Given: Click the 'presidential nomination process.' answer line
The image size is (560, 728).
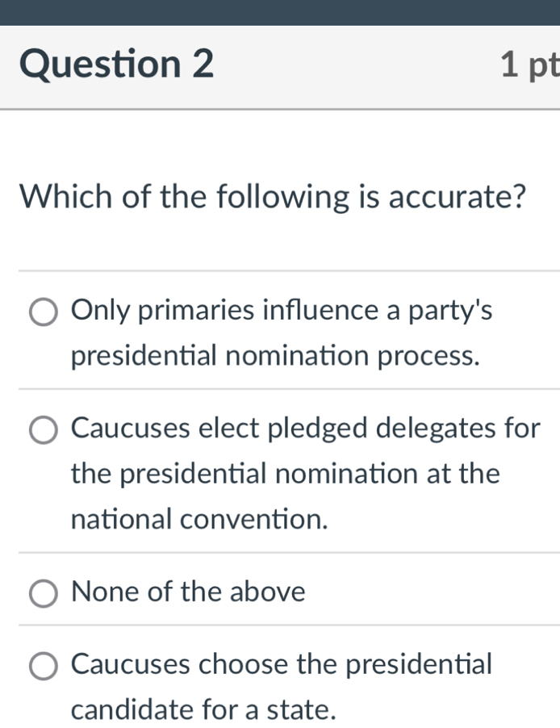Looking at the screenshot, I should click(x=275, y=356).
